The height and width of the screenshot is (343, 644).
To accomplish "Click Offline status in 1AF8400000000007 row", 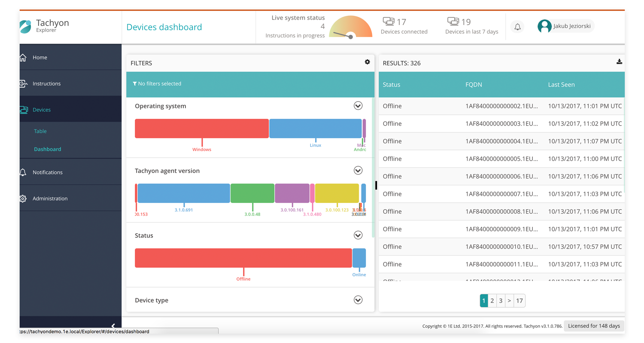I will 392,194.
